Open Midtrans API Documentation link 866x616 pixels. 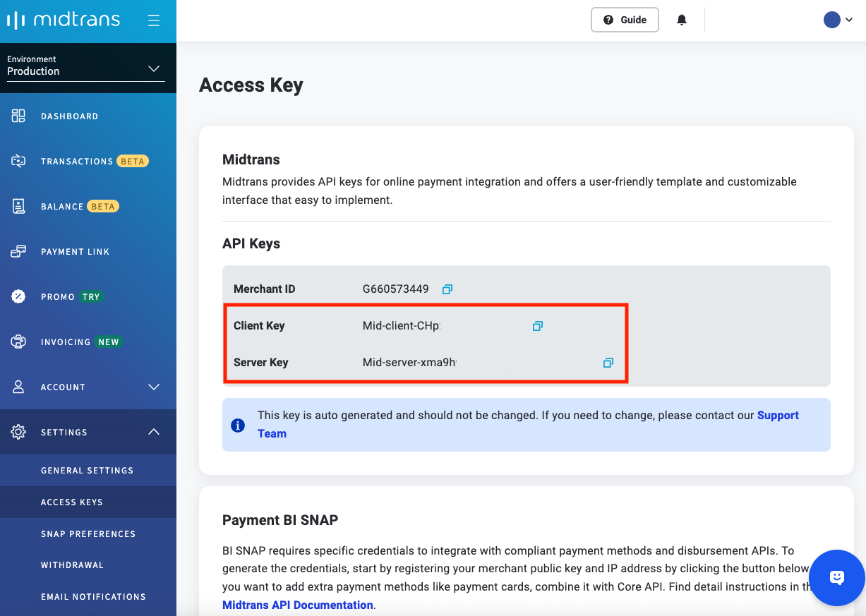coord(297,605)
